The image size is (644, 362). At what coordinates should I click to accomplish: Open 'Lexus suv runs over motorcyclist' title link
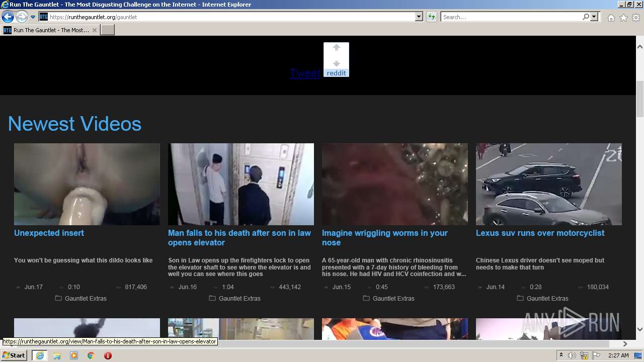(540, 233)
